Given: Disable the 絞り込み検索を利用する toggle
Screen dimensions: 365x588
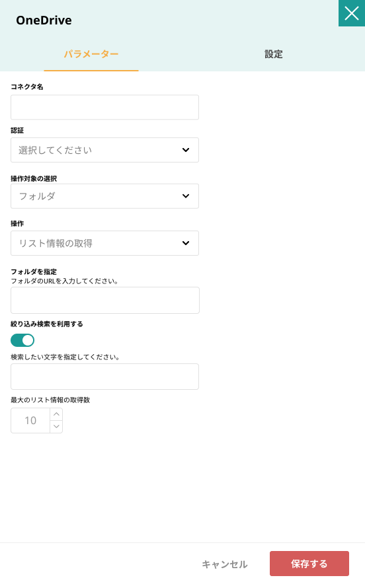Looking at the screenshot, I should (22, 340).
